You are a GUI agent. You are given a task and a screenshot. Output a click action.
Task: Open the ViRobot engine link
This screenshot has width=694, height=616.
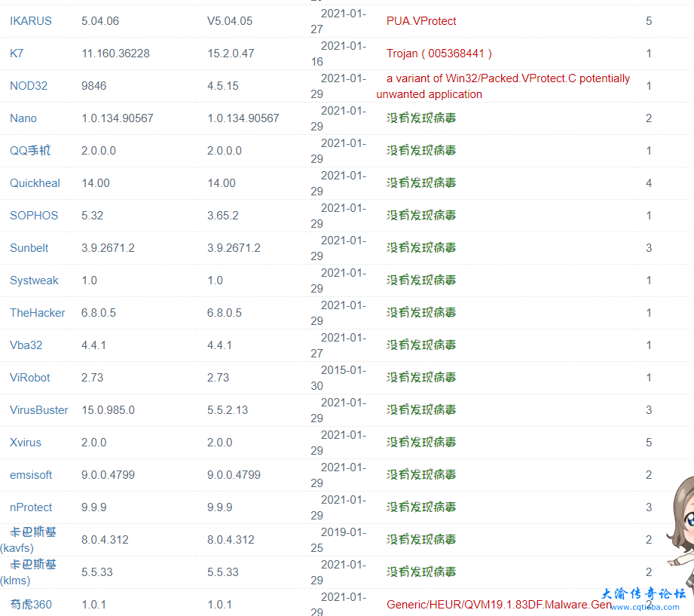coord(29,377)
